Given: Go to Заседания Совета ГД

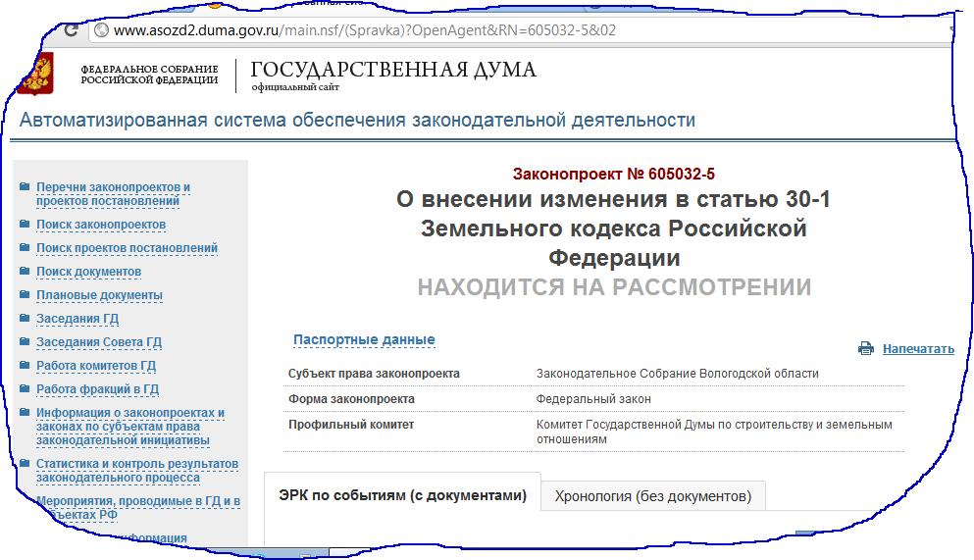Looking at the screenshot, I should 98,342.
